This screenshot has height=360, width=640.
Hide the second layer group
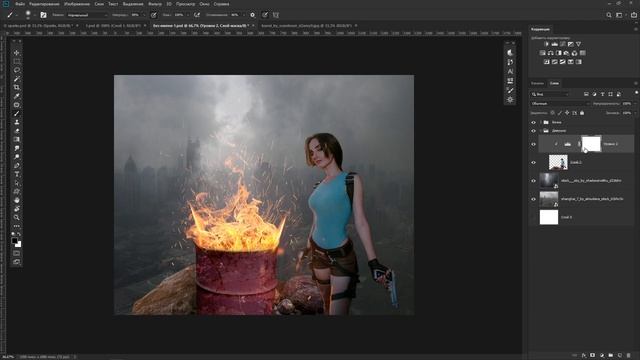533,131
